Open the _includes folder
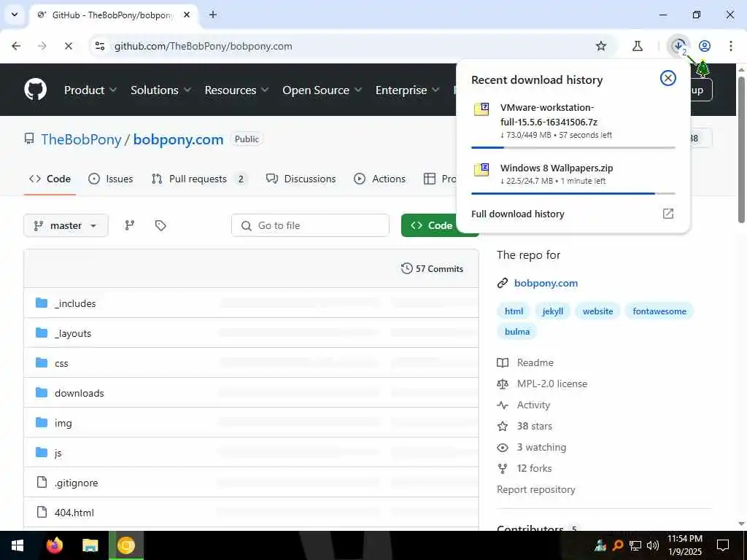This screenshot has height=560, width=747. (75, 303)
